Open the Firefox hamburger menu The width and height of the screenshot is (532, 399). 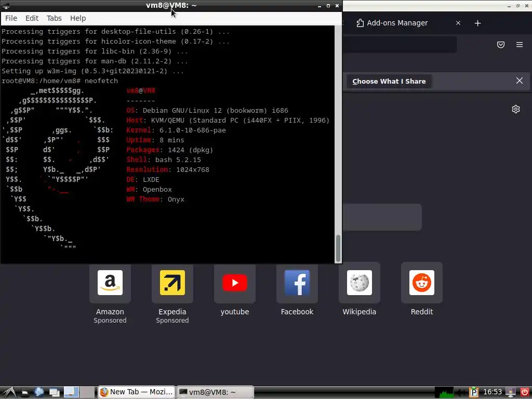(x=519, y=45)
